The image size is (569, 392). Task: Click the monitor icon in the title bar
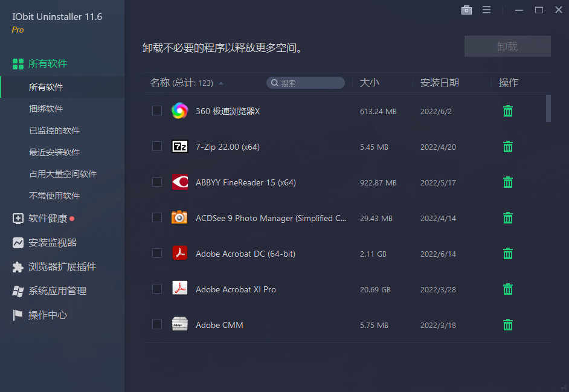coord(466,10)
